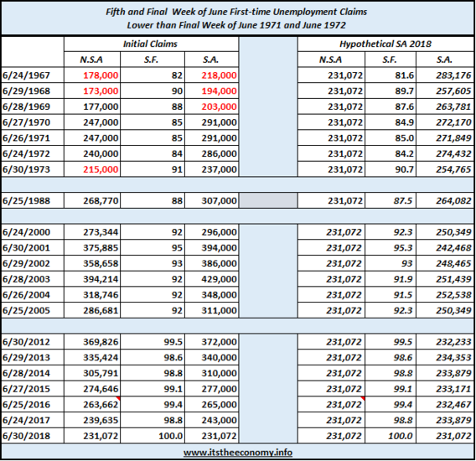
Task: Click the red comment marker on 263,662
Action: 118,398
